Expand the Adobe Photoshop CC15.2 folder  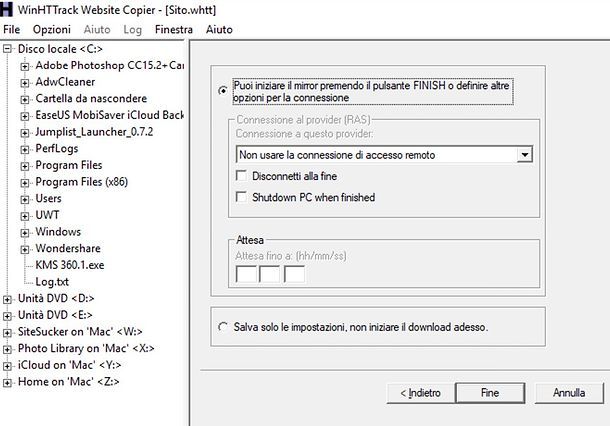point(25,66)
